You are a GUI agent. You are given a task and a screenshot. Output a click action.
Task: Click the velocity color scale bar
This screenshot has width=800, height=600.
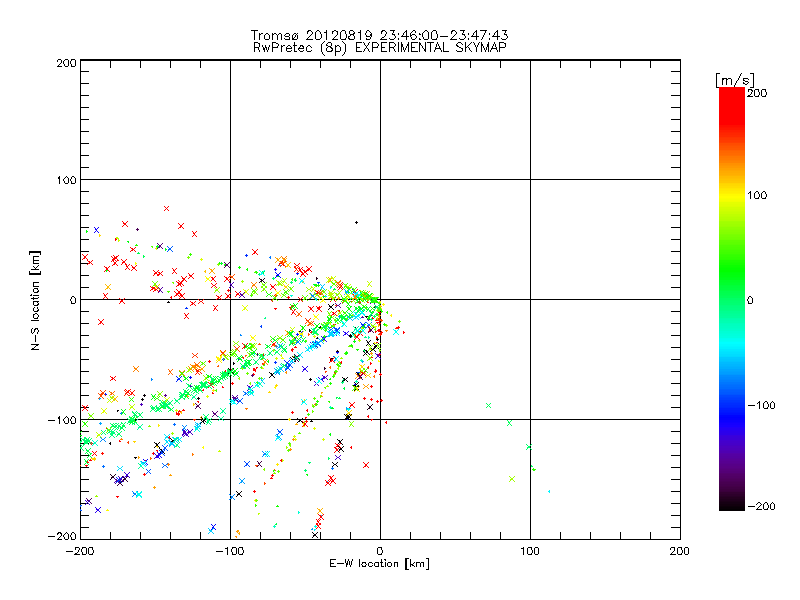[732, 299]
